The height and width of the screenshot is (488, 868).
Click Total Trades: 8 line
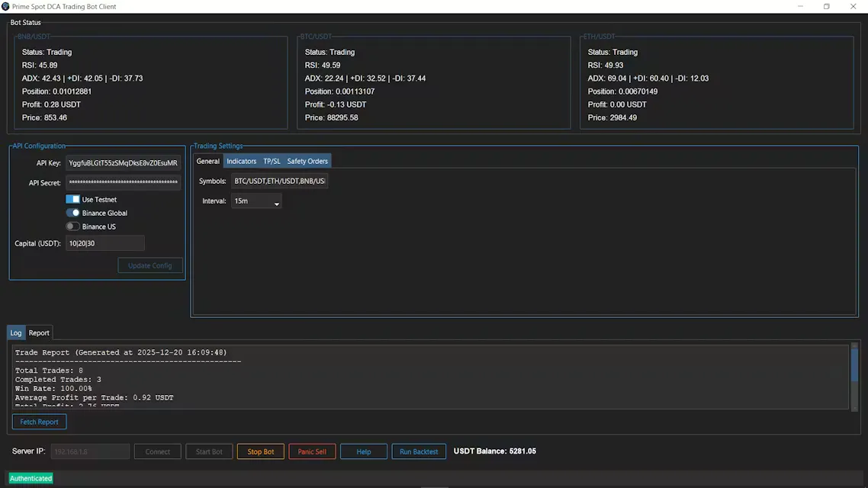pyautogui.click(x=50, y=371)
